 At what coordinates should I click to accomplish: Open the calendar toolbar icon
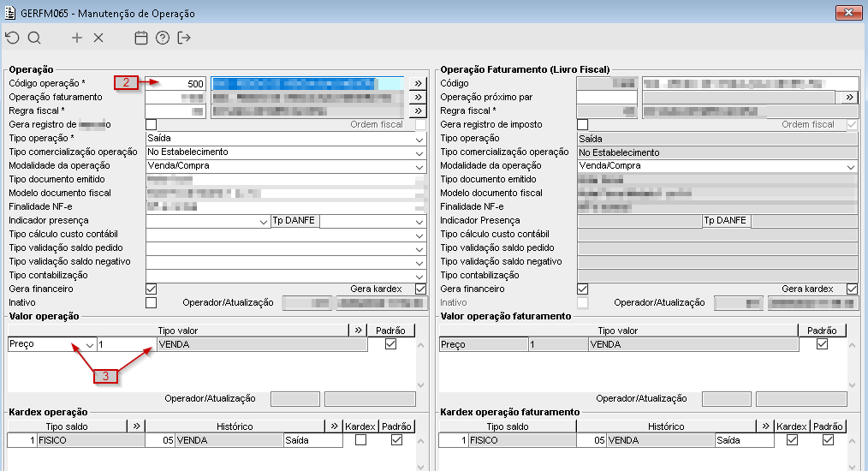(x=141, y=38)
